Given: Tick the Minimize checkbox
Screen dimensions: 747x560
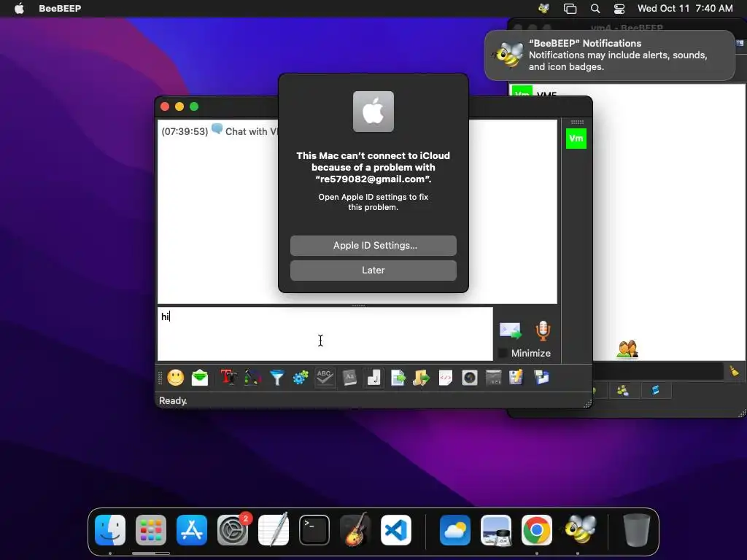Looking at the screenshot, I should tap(502, 354).
